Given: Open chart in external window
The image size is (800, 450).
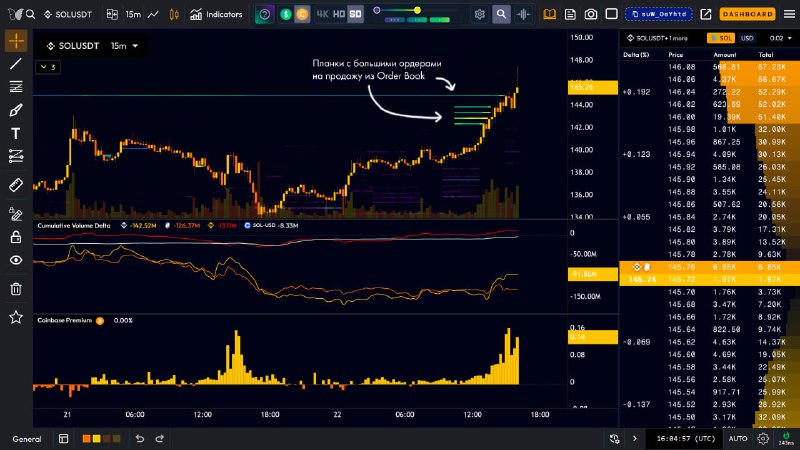Looking at the screenshot, I should tap(706, 14).
